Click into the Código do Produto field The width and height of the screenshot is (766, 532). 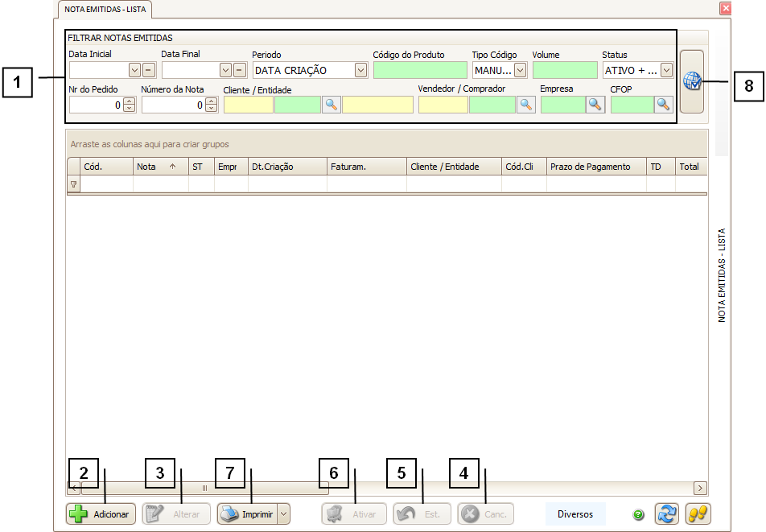click(419, 70)
